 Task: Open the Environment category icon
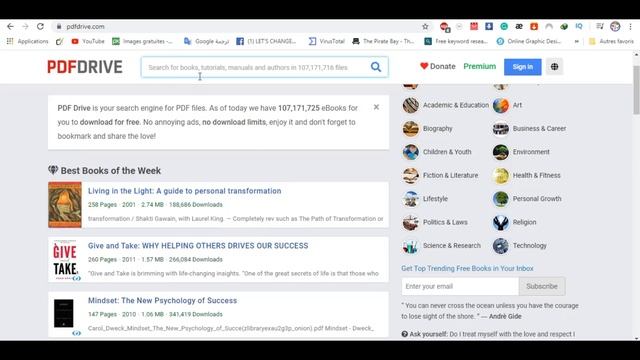click(500, 152)
